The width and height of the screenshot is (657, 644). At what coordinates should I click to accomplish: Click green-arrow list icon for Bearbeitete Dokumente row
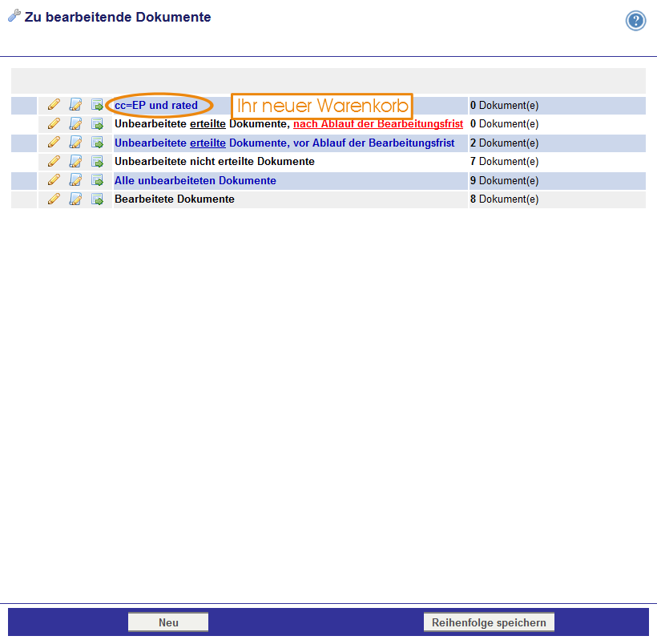coord(97,199)
